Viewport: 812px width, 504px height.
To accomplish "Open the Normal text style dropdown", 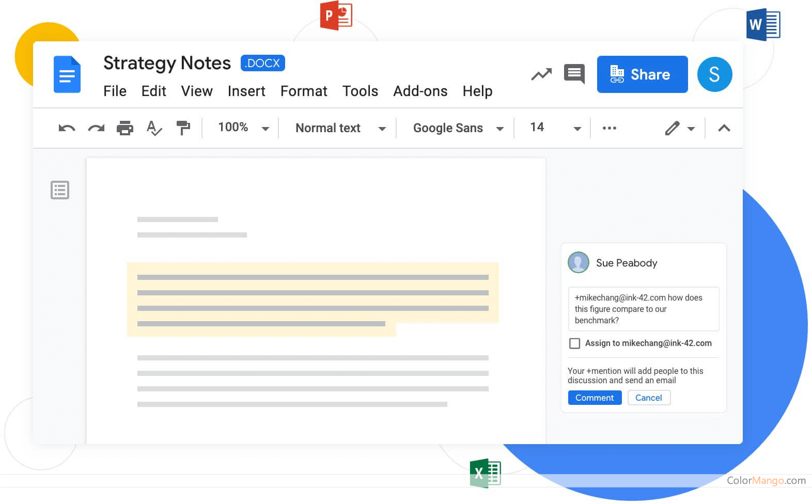I will [x=340, y=128].
